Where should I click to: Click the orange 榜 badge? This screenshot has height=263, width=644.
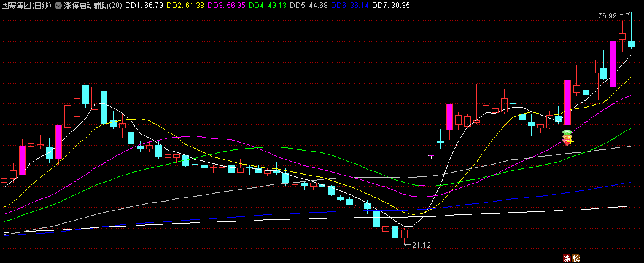coord(576,259)
